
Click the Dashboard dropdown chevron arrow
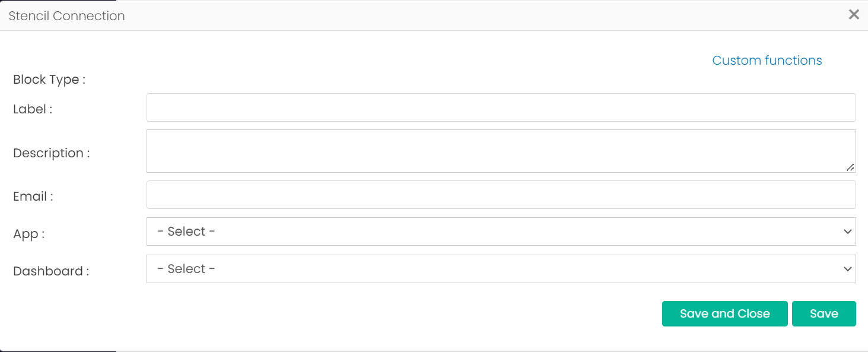point(847,269)
